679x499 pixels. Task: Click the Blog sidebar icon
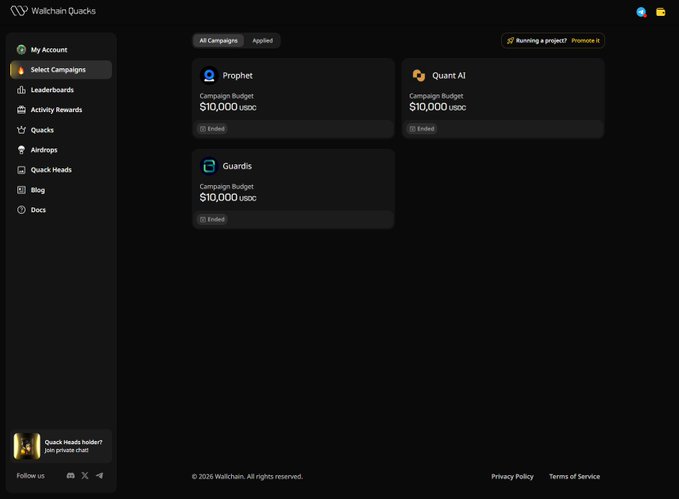pos(21,190)
